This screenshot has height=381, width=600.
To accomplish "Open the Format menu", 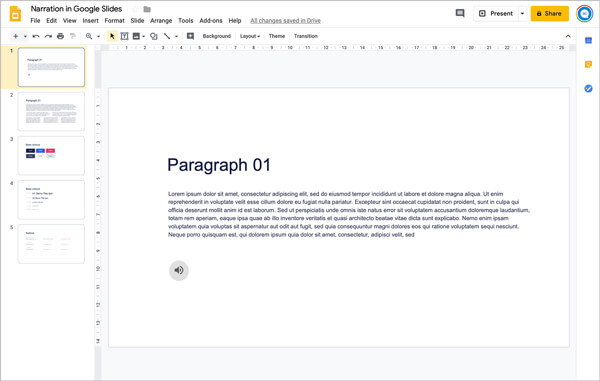I will 114,21.
